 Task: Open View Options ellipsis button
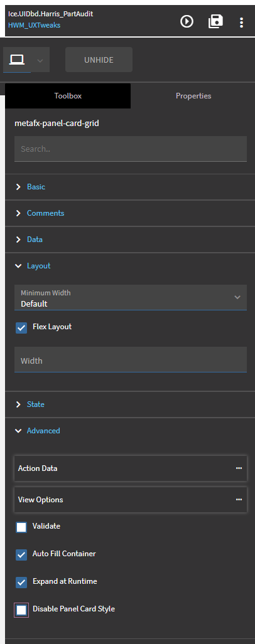239,500
